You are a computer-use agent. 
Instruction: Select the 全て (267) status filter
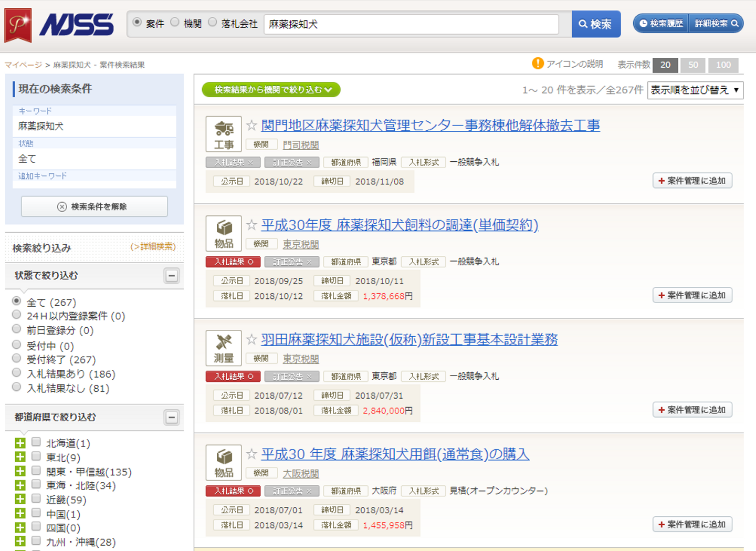click(17, 301)
